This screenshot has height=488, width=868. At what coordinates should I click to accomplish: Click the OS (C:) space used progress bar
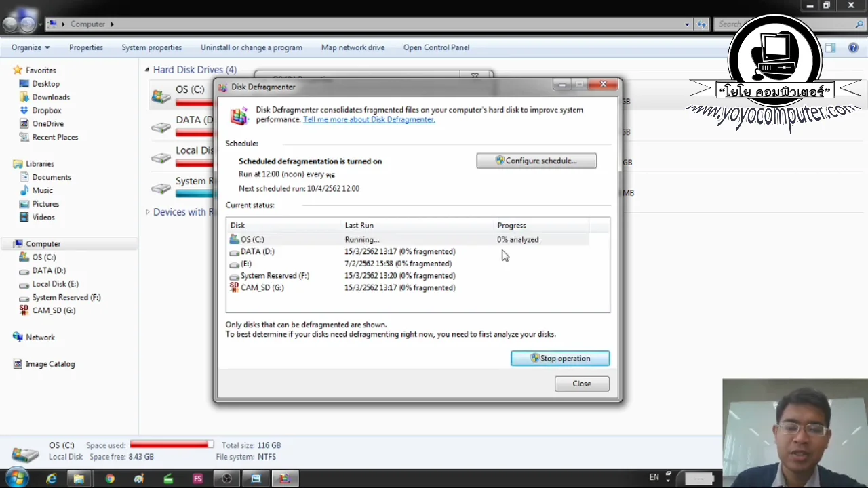pyautogui.click(x=171, y=445)
